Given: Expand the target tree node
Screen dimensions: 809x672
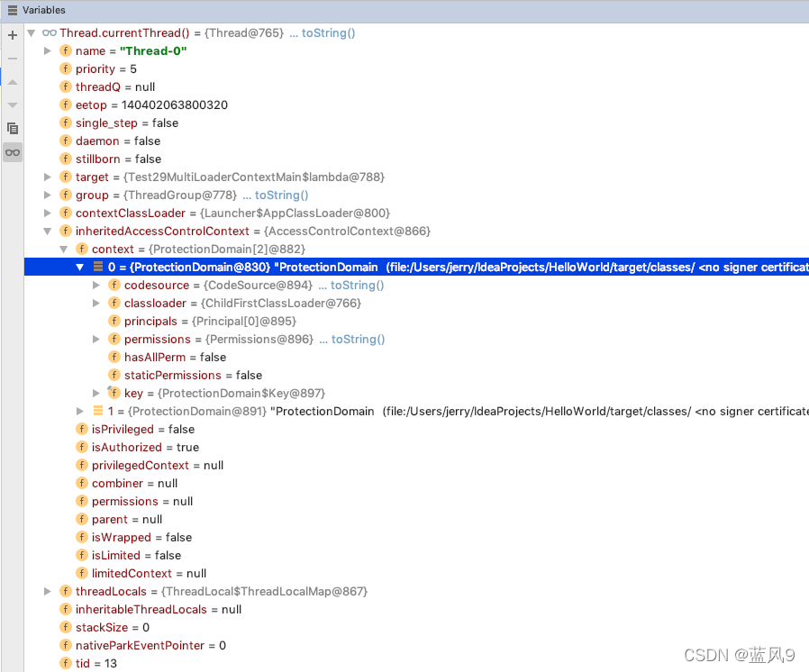Looking at the screenshot, I should click(x=47, y=177).
